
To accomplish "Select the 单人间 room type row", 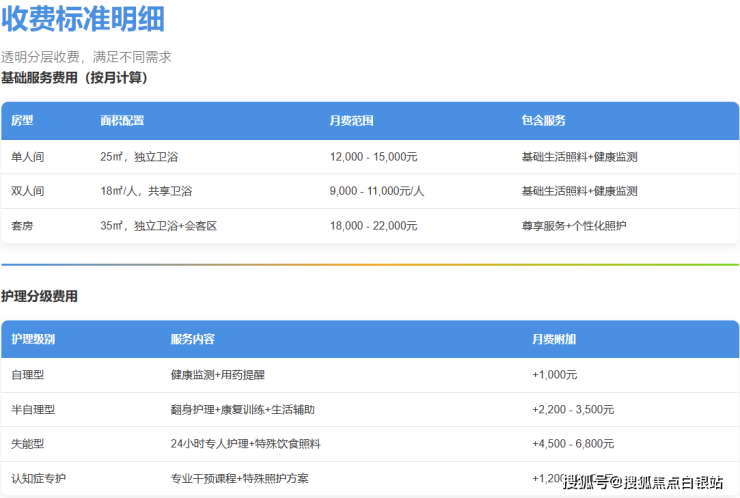I will point(28,157).
